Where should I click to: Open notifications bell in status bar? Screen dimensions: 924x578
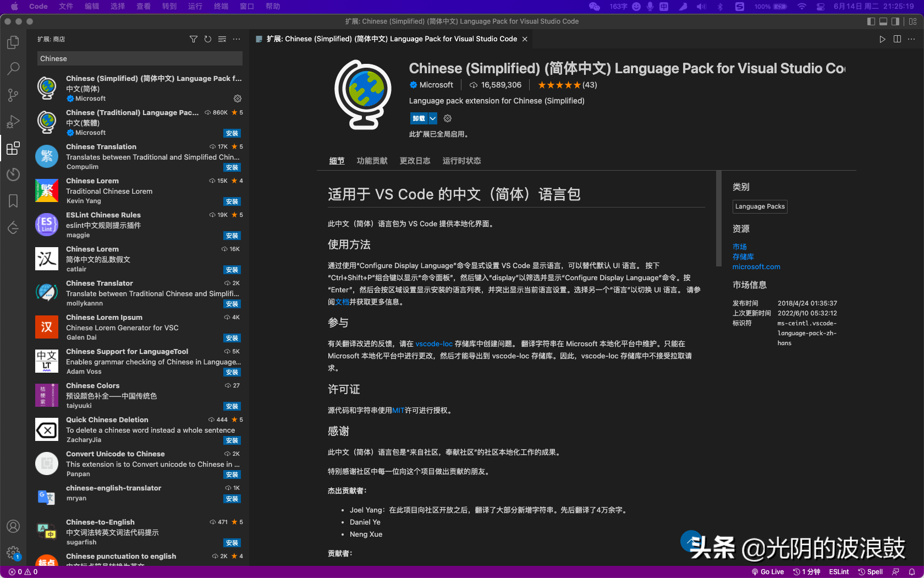point(911,572)
